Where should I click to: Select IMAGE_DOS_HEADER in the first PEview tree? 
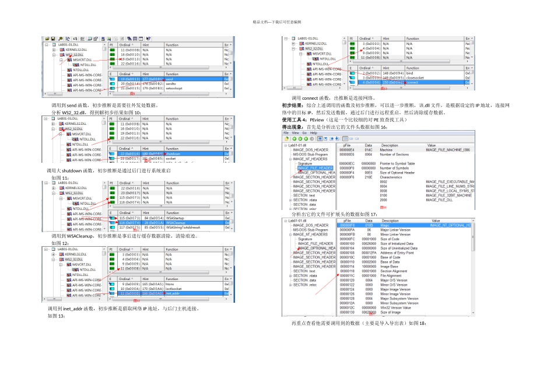(x=314, y=150)
